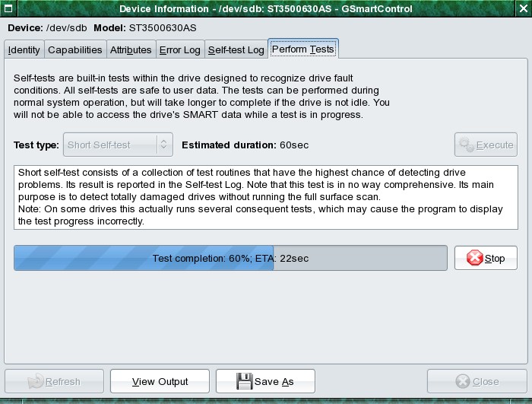Screen dimensions: 532x404
Task: Click the window title bar text
Action: pyautogui.click(x=266, y=8)
